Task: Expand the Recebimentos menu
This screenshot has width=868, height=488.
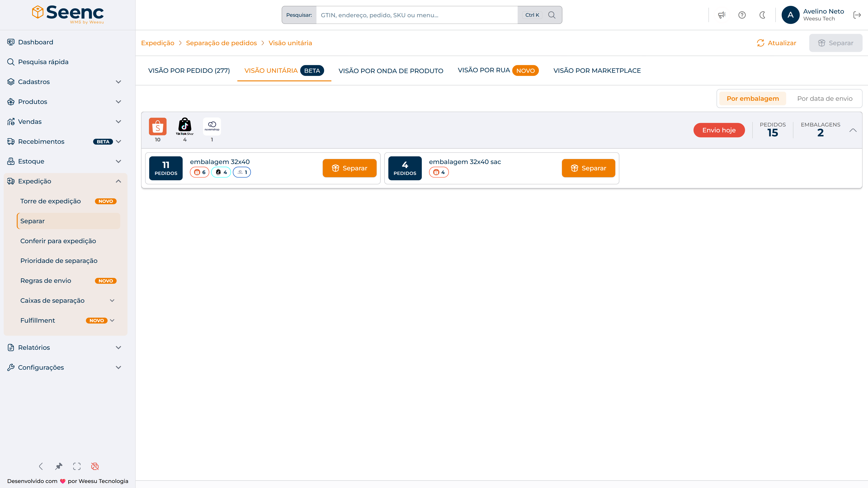Action: (x=64, y=141)
